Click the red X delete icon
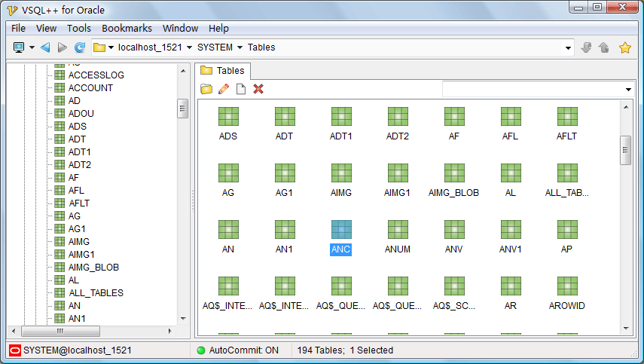 (x=258, y=89)
